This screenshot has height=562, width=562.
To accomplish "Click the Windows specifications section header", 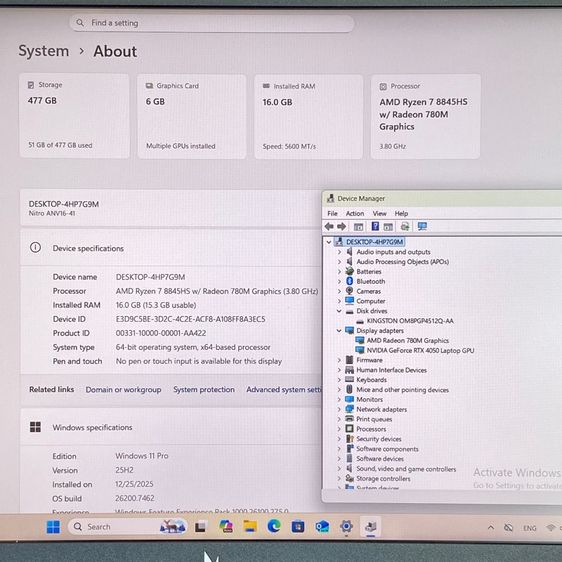I will (x=171, y=427).
